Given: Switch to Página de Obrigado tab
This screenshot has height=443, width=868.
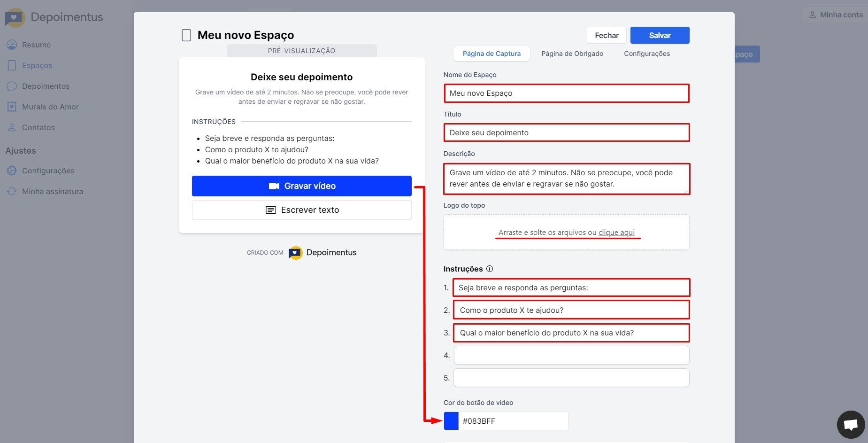Looking at the screenshot, I should click(572, 54).
